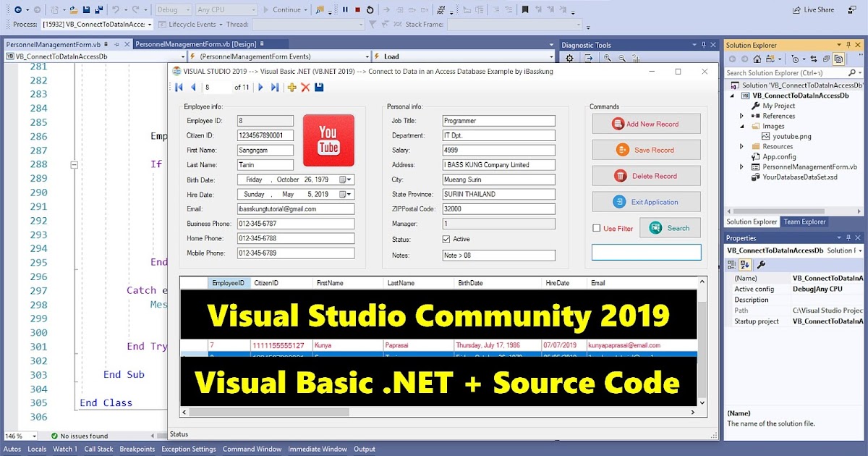Select the Pause debugging icon
Screen dimensions: 868x456
coord(346,10)
